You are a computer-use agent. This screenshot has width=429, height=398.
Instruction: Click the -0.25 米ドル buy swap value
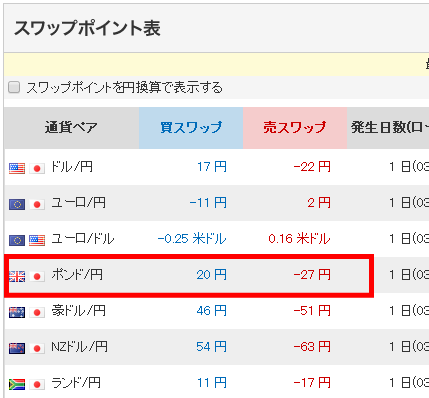pos(192,239)
